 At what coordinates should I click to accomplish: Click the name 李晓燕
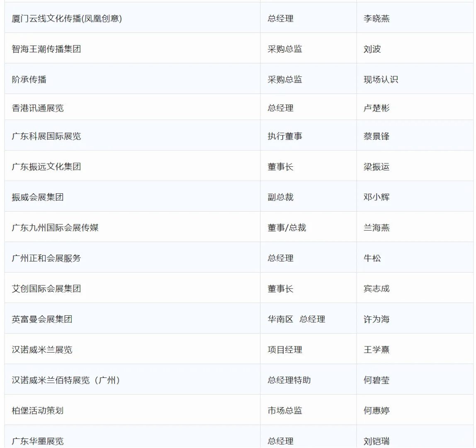pyautogui.click(x=376, y=19)
